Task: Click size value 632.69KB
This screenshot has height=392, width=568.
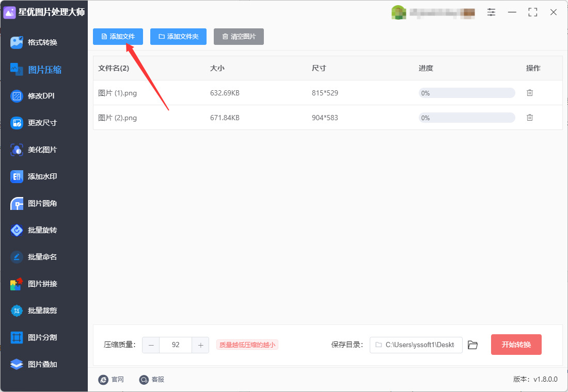Action: click(x=225, y=93)
